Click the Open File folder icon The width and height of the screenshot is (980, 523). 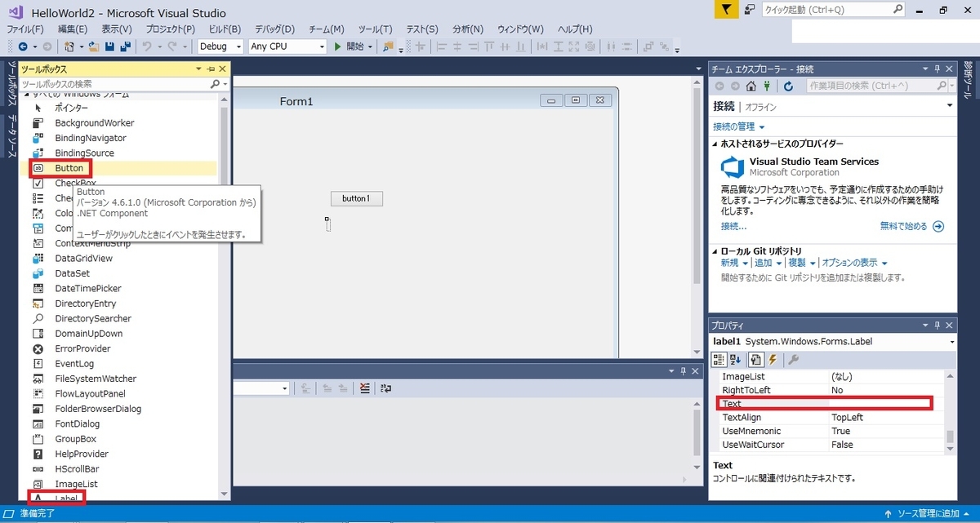(94, 47)
